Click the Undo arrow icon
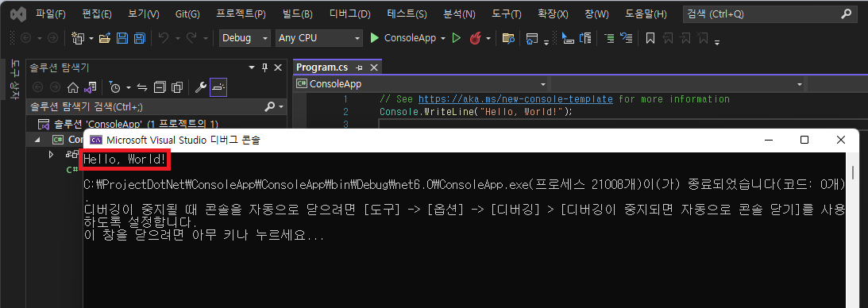 coord(164,38)
